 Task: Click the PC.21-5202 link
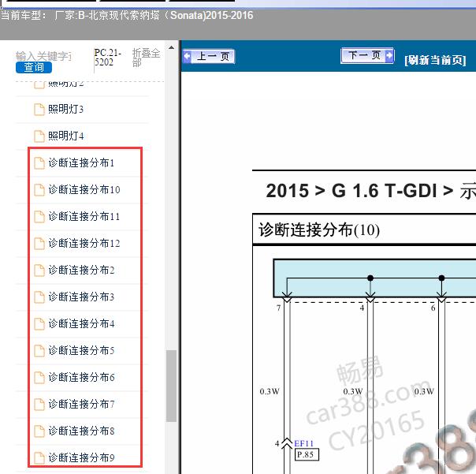click(108, 57)
